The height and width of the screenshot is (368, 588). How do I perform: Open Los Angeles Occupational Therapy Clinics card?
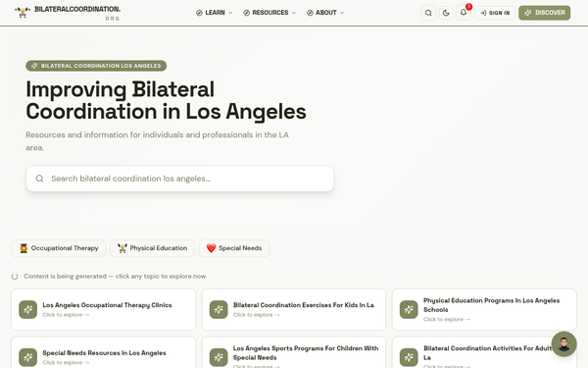click(x=104, y=309)
